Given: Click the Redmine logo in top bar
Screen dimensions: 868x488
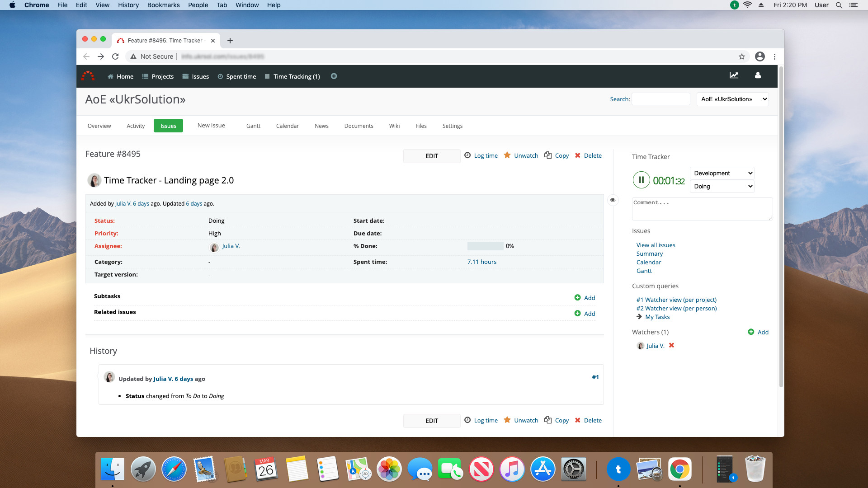Looking at the screenshot, I should 88,76.
